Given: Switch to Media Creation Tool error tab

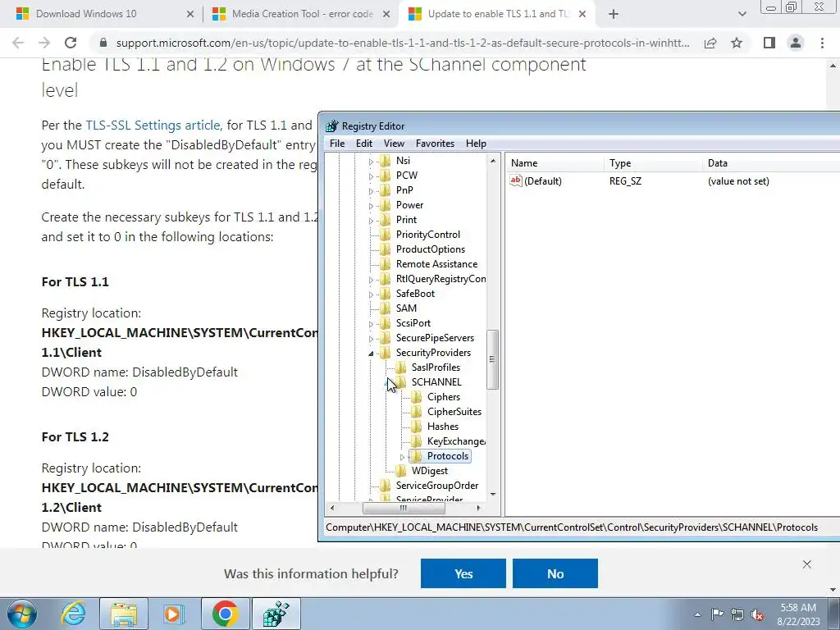Looking at the screenshot, I should 303,14.
